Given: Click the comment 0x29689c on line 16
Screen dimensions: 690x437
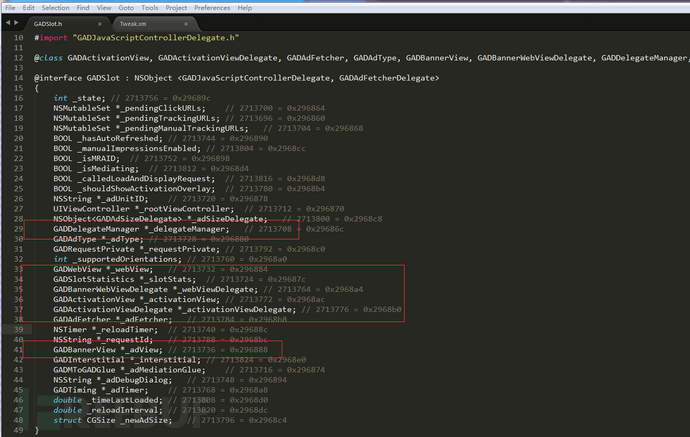Looking at the screenshot, I should coord(191,98).
